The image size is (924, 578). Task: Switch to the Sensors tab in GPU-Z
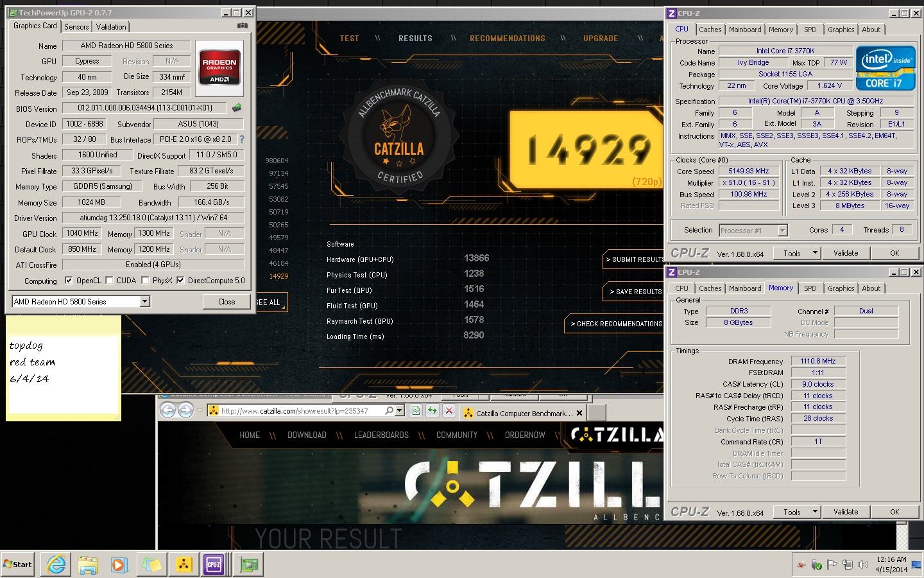76,27
